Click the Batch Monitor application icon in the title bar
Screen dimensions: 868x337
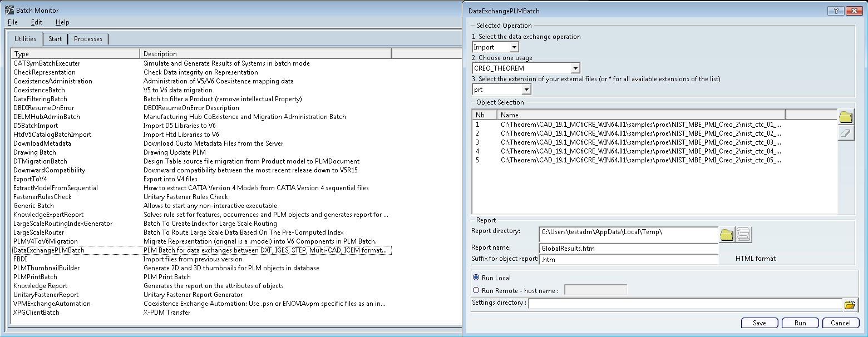click(x=9, y=10)
